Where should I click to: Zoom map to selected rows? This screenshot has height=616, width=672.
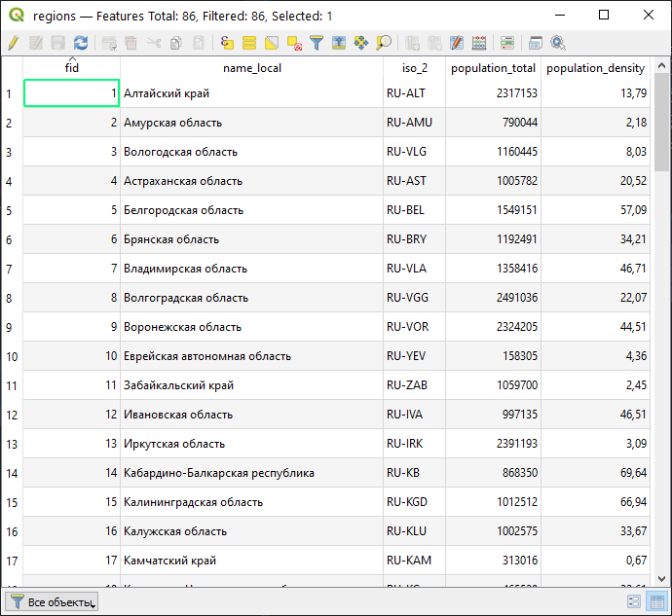[384, 43]
